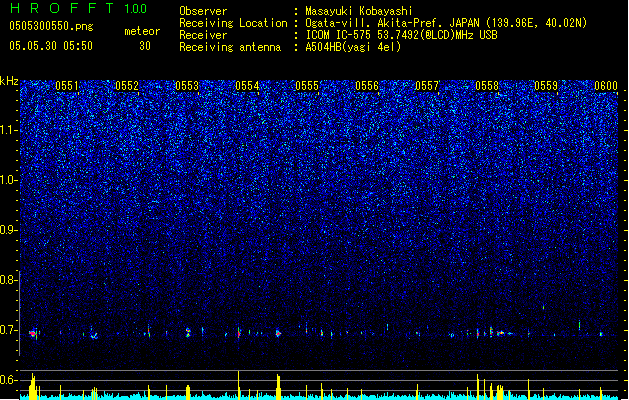Click the ICOM IC-575 receiver value
Viewport: 629px width, 400px height.
click(x=401, y=35)
